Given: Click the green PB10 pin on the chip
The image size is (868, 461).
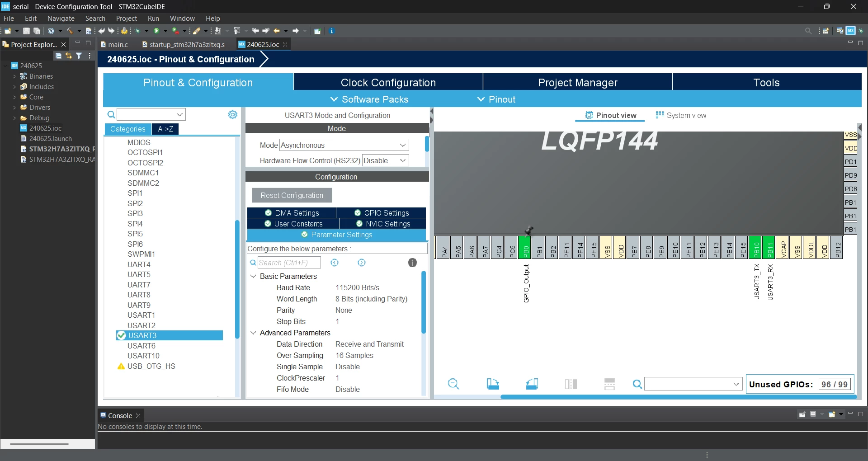Looking at the screenshot, I should (x=756, y=247).
